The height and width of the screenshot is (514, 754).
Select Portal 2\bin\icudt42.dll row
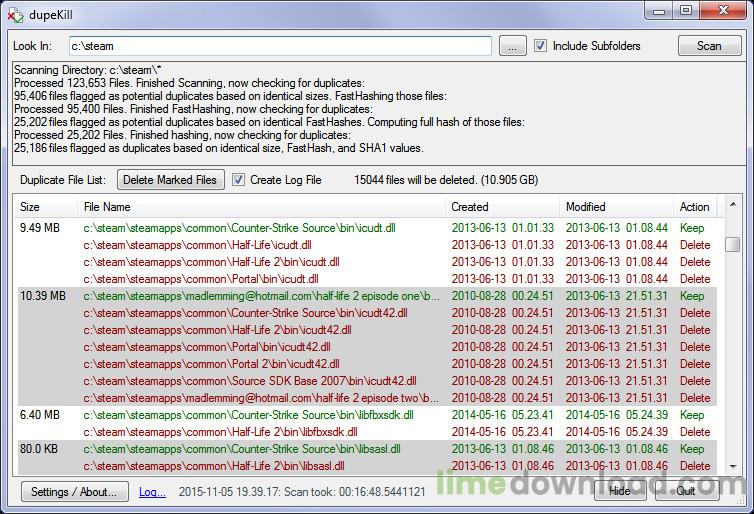(x=367, y=364)
